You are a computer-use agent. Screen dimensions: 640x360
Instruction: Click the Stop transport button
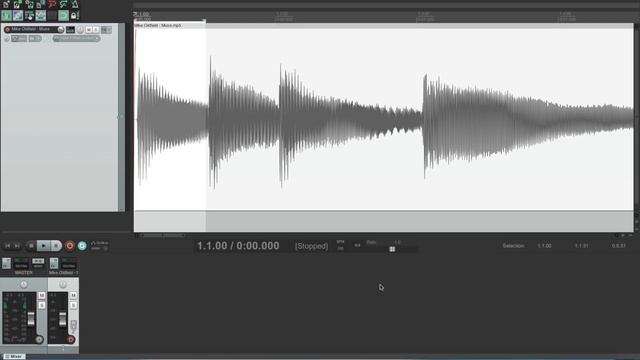coord(31,246)
